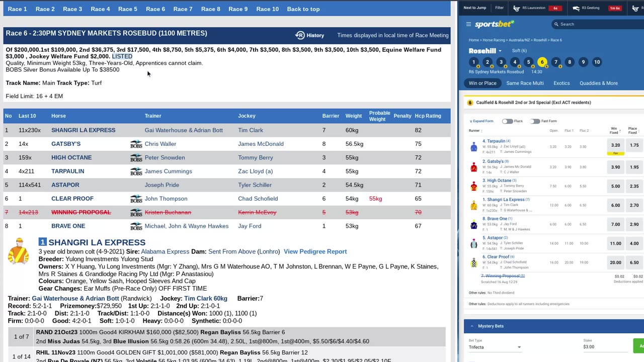Click BOBS logo in Clear Proof row

pos(136,199)
